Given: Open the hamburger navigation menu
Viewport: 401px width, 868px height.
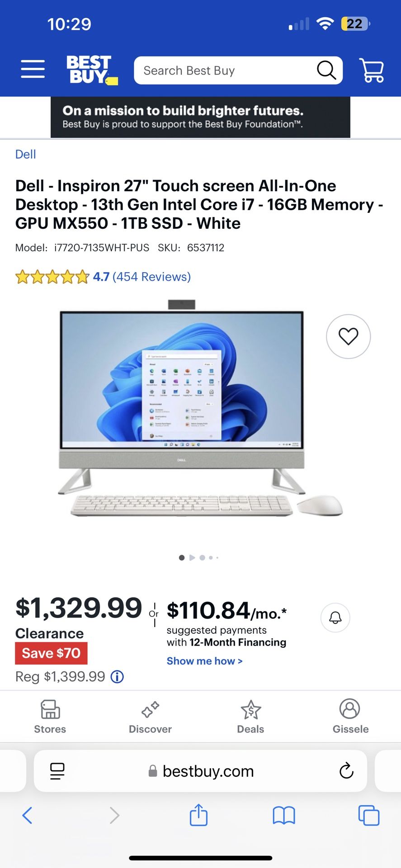Looking at the screenshot, I should tap(33, 69).
